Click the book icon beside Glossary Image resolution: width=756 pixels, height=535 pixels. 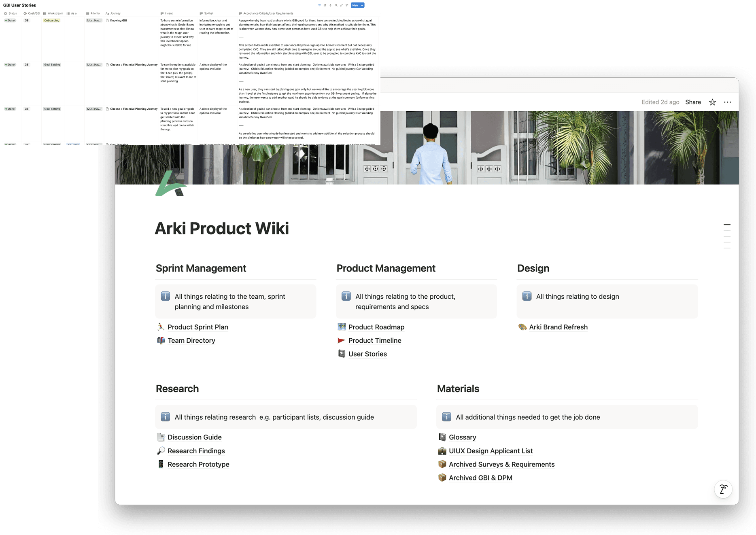tap(442, 437)
